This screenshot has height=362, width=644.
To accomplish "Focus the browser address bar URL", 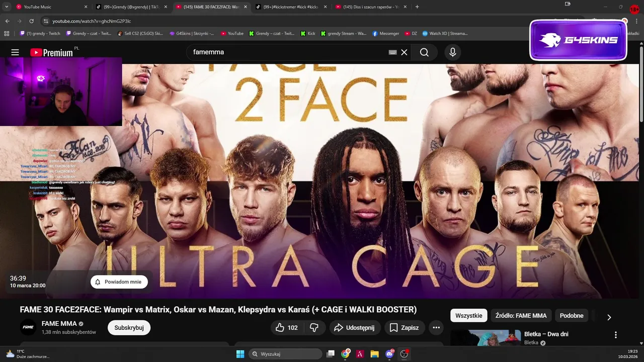I will (92, 21).
